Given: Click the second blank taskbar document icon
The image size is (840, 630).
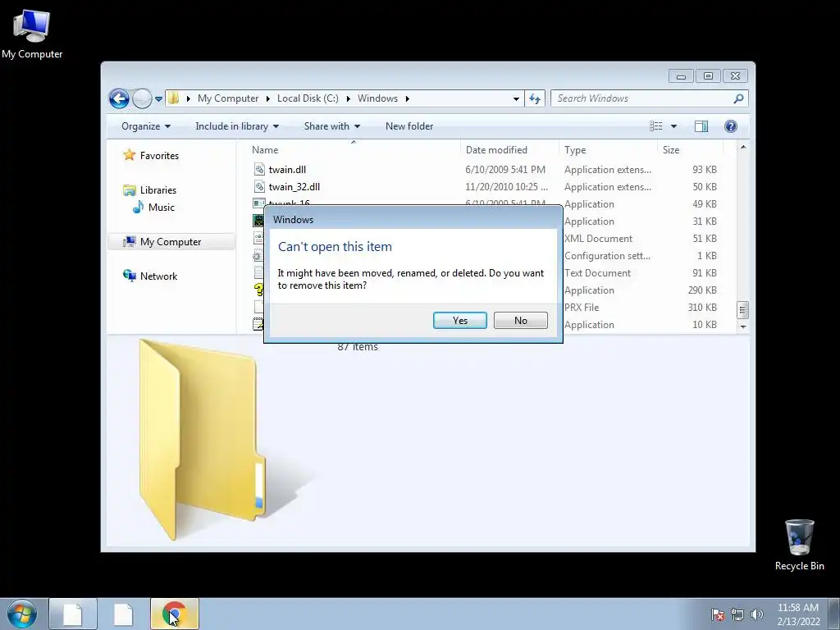Looking at the screenshot, I should coord(123,614).
